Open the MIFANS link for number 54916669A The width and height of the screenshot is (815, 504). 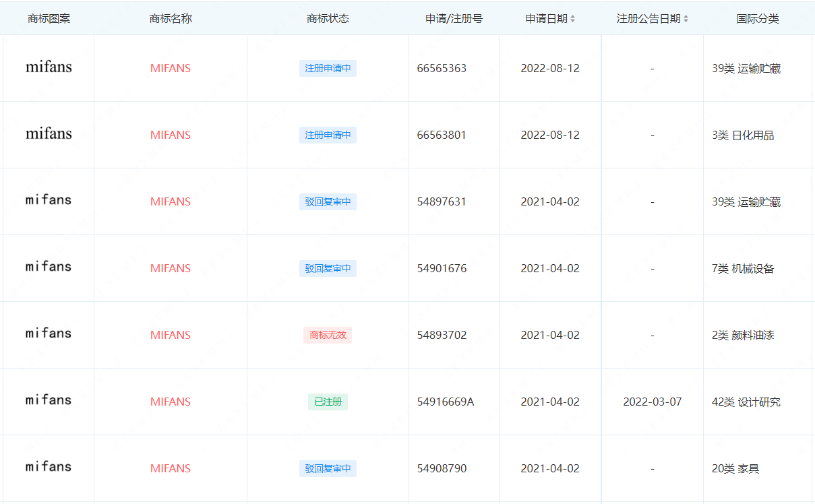coord(171,402)
